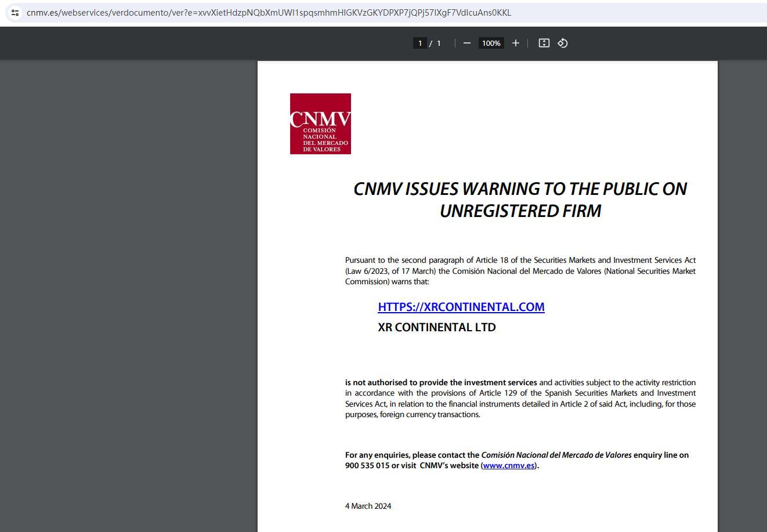Click the dark gray area left of page
The image size is (767, 532).
(x=128, y=290)
